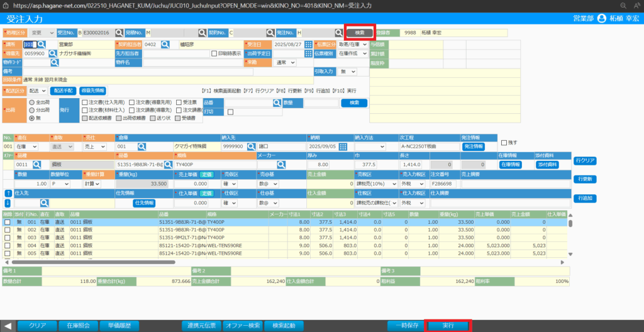Viewport: 644px width, 332px height.
Task: Tick the 注文書(材料仕入) checkbox
Action: 85,110
